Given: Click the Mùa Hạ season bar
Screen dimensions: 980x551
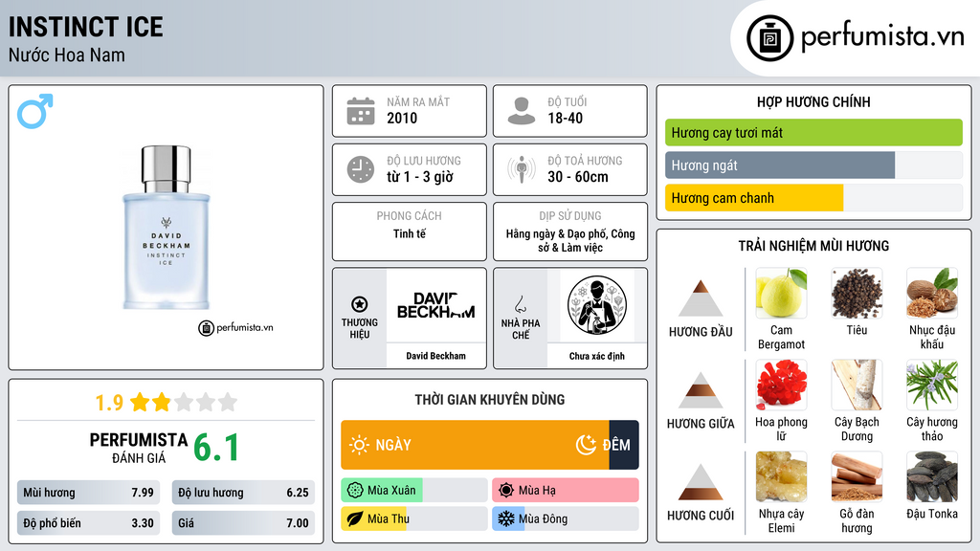Looking at the screenshot, I should click(x=565, y=491).
